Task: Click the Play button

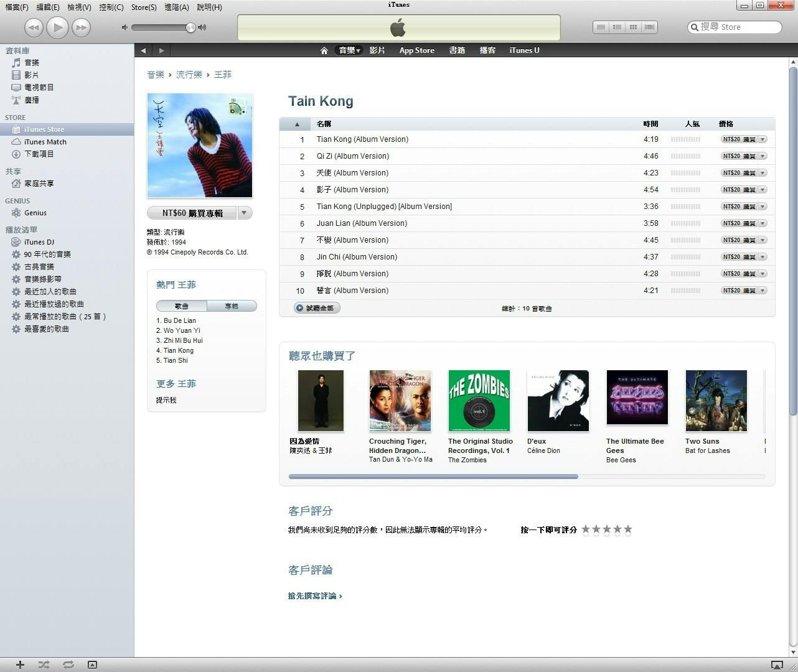Action: 57,27
